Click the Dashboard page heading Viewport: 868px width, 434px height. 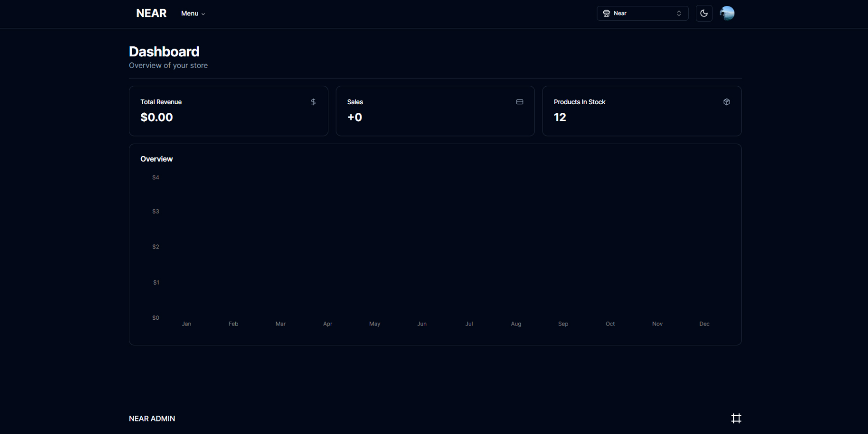tap(164, 52)
